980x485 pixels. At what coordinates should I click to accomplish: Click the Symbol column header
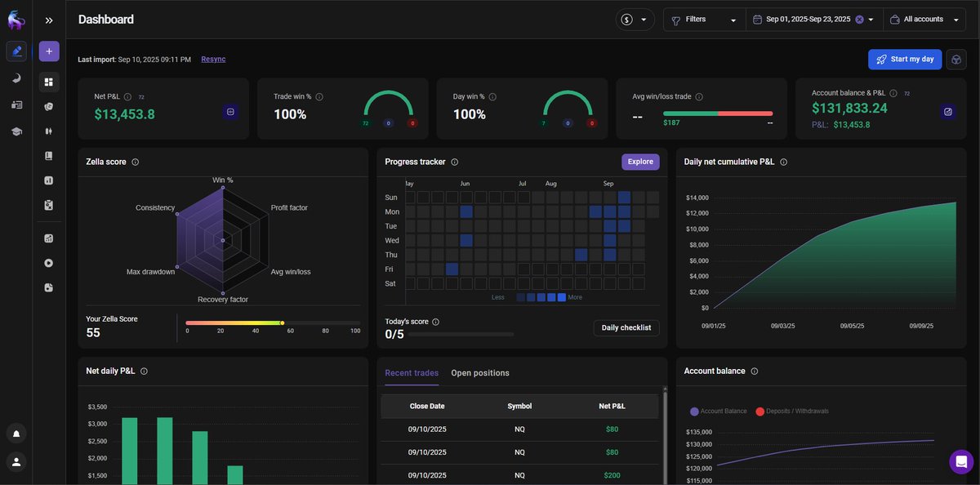point(519,406)
